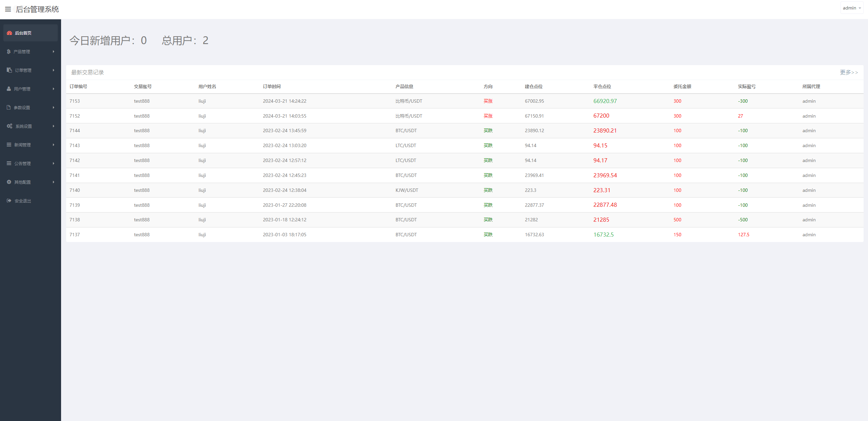Click the timestamp 2024-03-21 14:24:22
The image size is (868, 421).
(284, 101)
